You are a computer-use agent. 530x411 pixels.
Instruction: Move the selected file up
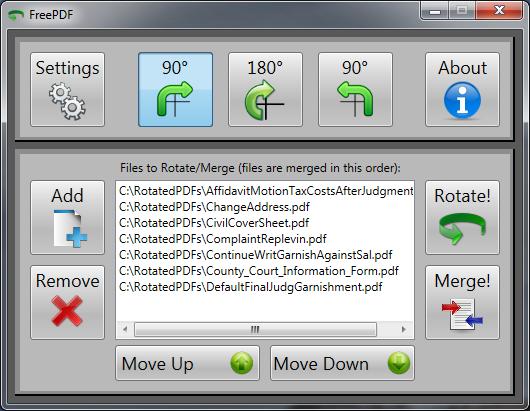pyautogui.click(x=188, y=363)
